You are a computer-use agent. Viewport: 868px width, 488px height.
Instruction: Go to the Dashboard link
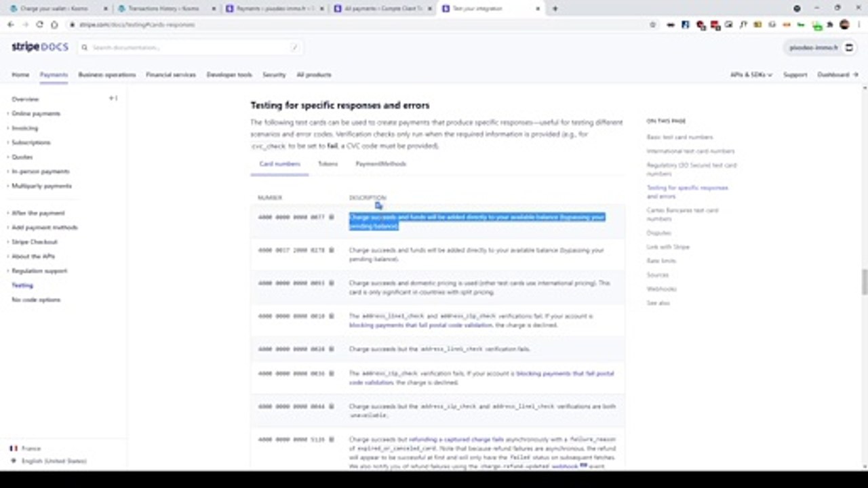coord(837,75)
